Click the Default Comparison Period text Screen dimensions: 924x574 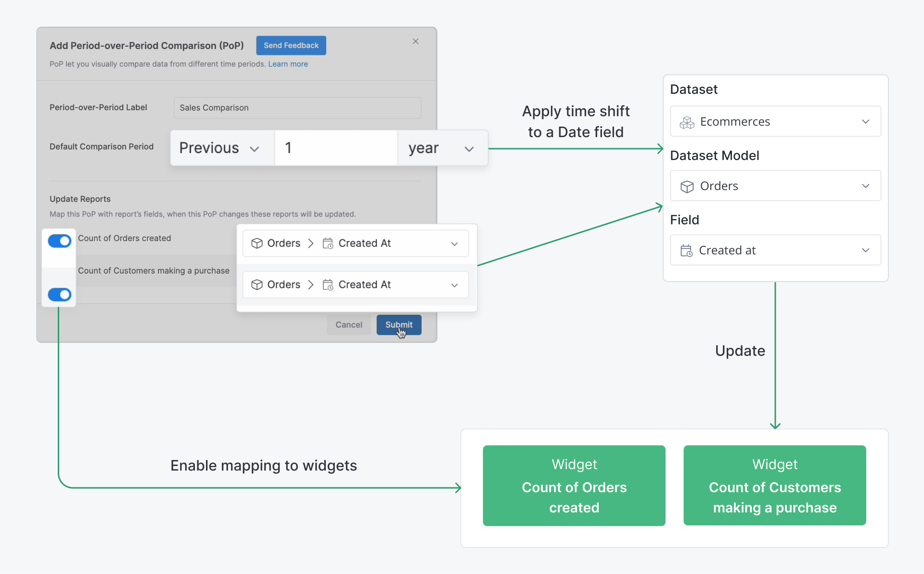pyautogui.click(x=102, y=146)
